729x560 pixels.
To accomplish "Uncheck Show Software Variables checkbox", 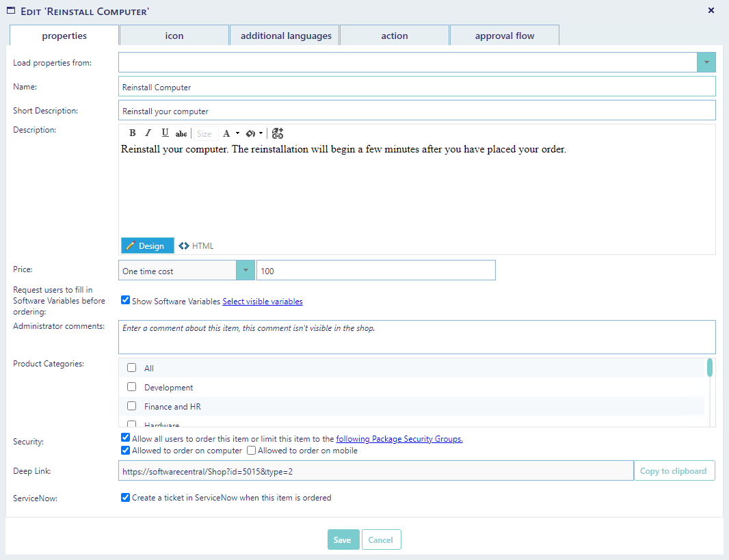I will point(125,300).
